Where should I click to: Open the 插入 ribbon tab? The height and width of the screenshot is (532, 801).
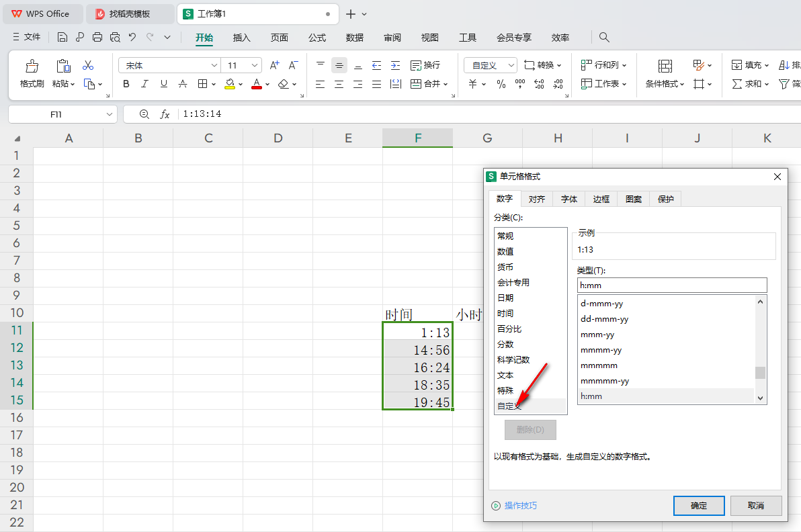click(x=242, y=38)
